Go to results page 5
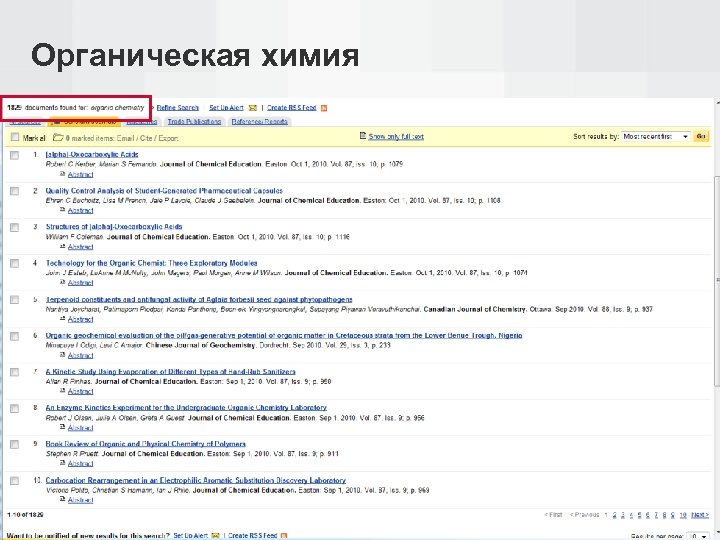720x540 pixels. (639, 515)
